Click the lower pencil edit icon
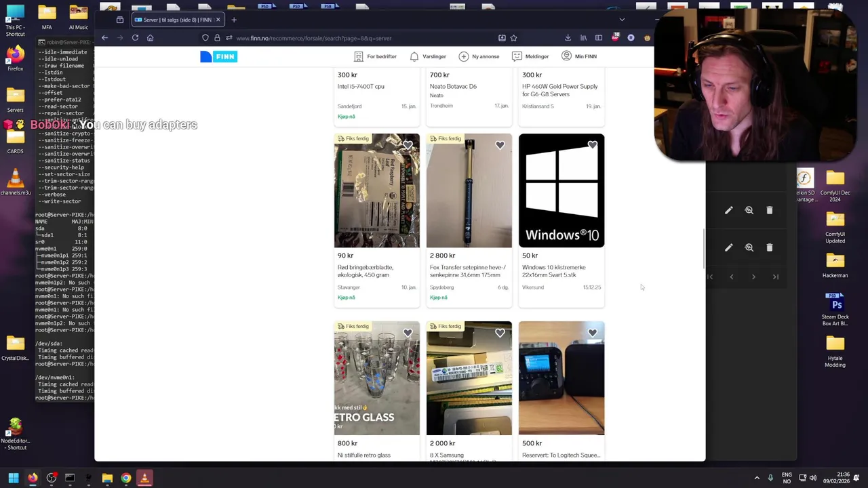 [728, 247]
